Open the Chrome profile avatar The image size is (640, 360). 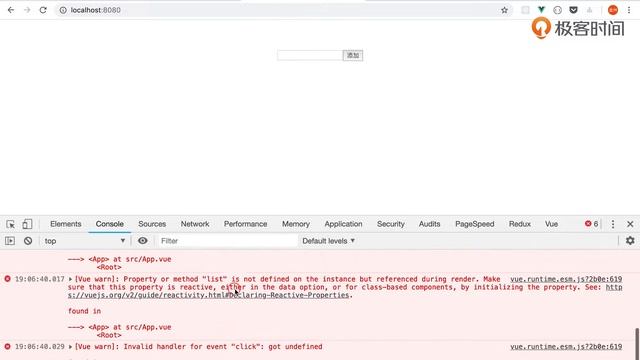pyautogui.click(x=613, y=10)
